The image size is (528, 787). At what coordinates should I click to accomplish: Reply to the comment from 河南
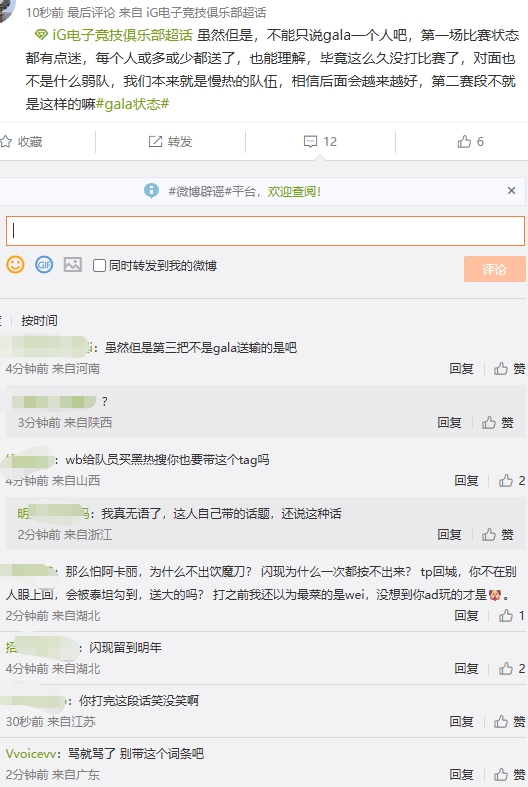point(462,369)
